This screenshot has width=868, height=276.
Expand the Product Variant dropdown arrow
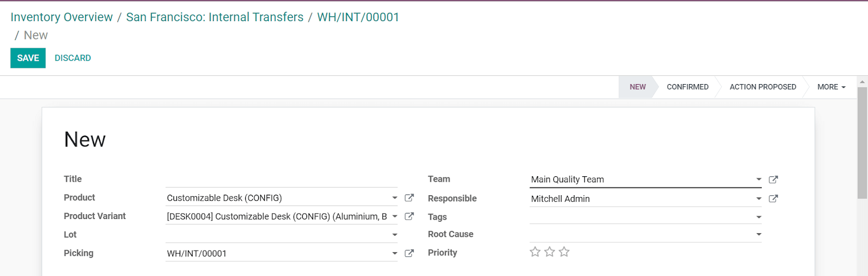395,216
